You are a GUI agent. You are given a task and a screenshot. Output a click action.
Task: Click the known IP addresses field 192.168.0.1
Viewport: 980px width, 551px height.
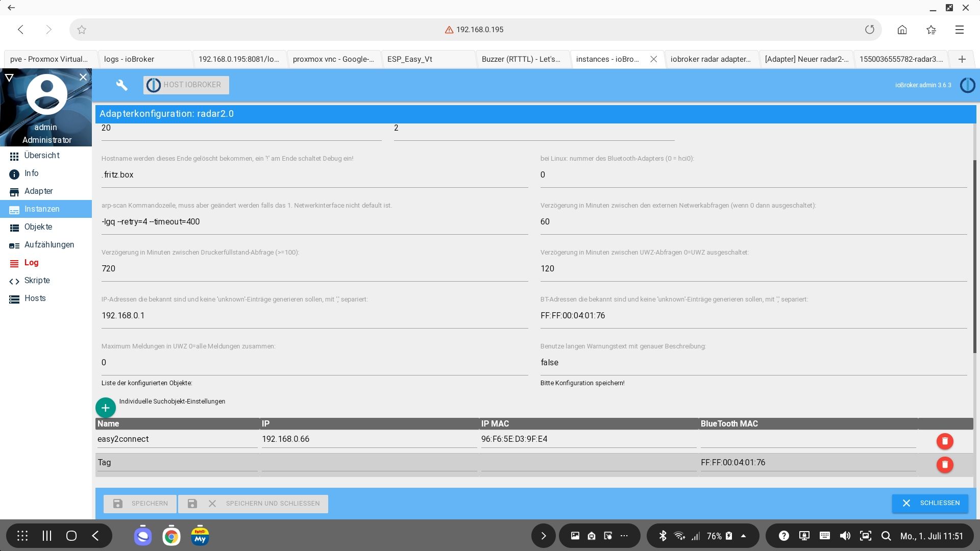click(314, 316)
